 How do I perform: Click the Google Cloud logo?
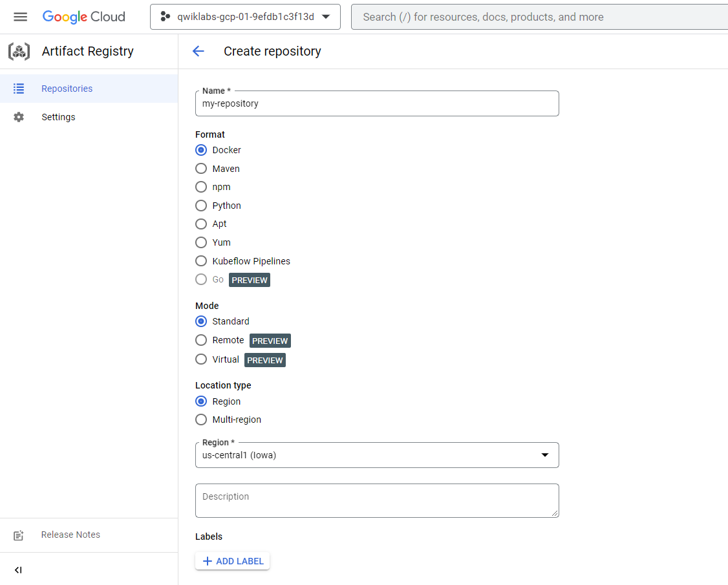(84, 17)
